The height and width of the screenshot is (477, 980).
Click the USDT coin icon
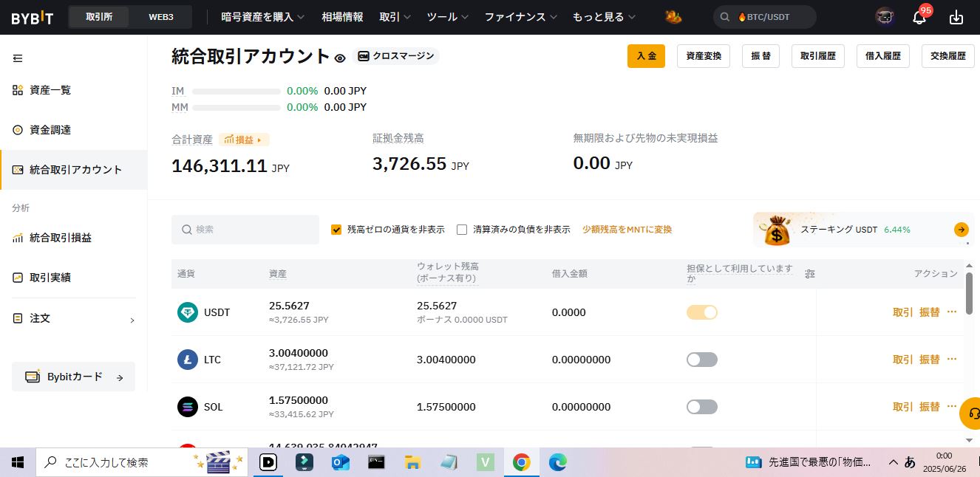(188, 312)
